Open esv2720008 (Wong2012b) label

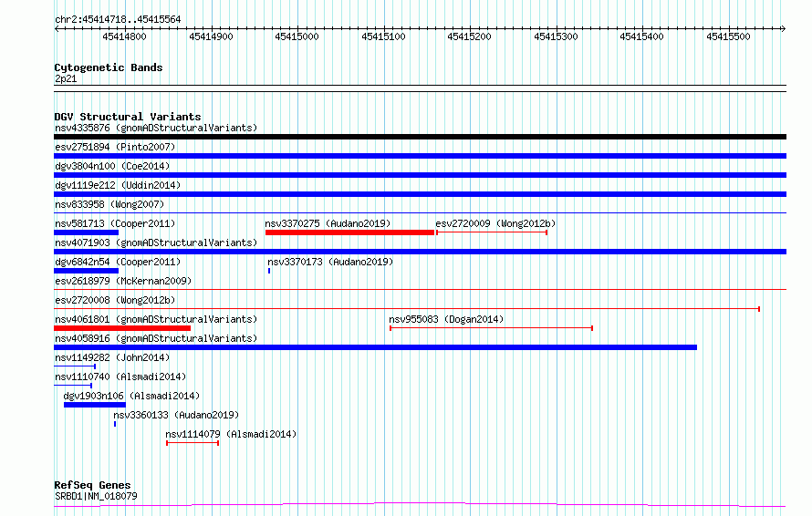(115, 300)
